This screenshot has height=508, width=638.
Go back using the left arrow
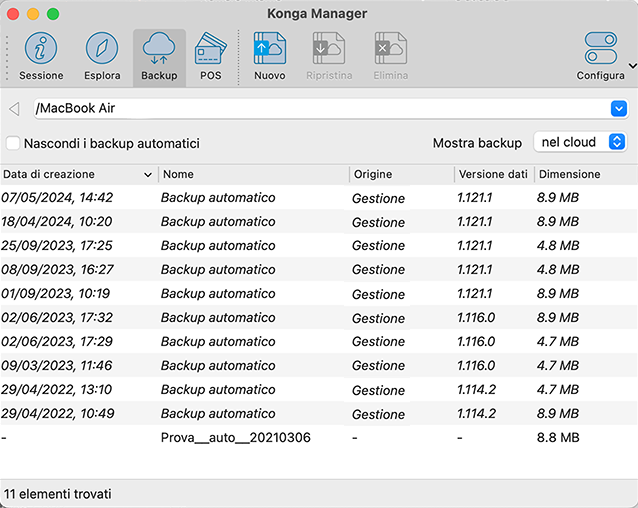tap(14, 109)
